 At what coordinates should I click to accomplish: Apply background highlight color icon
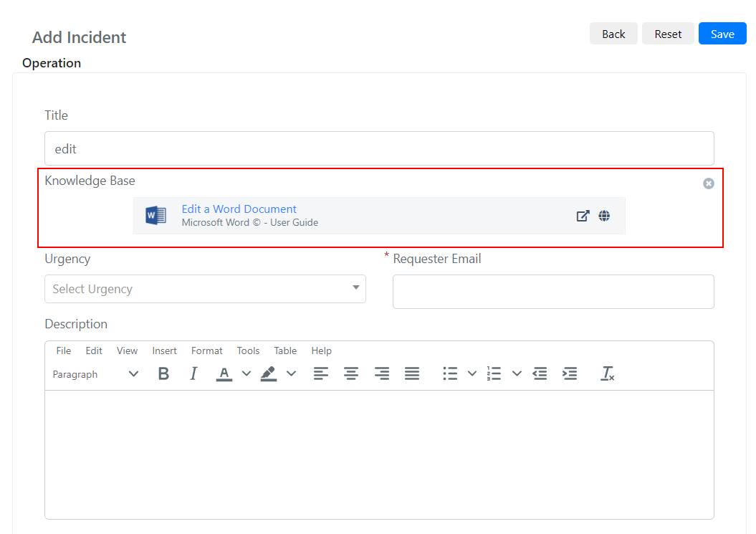pos(269,374)
